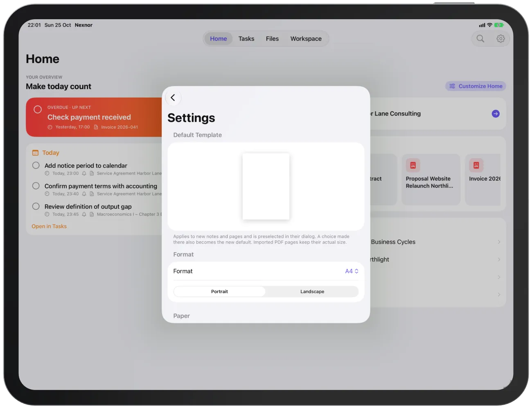The image size is (532, 408).
Task: Open the Format A4 dropdown
Action: 352,271
